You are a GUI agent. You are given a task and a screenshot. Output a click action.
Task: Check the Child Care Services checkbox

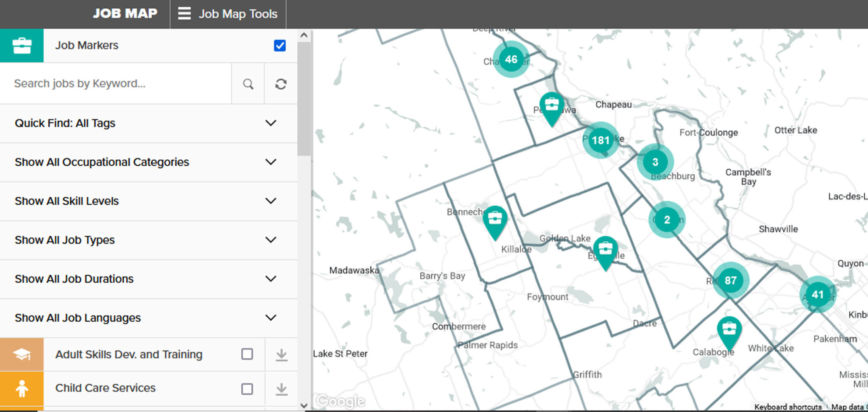(x=247, y=389)
